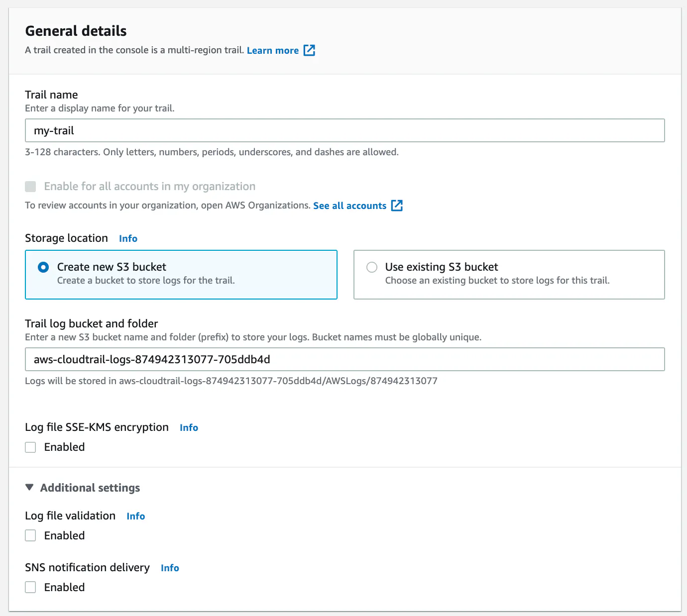Click the Trail log bucket and folder field
Viewport: 687px width, 616px height.
345,359
